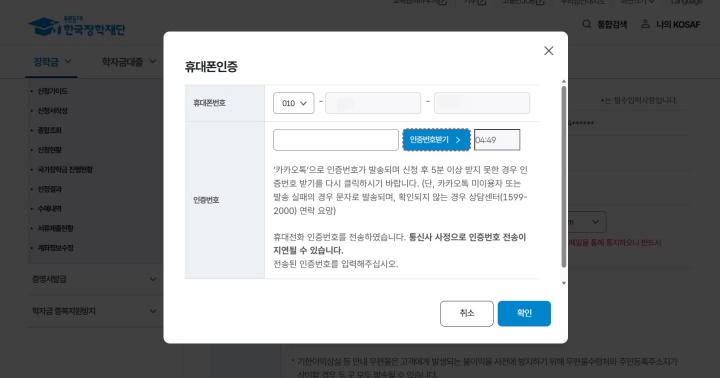
Task: Click the dialog scrollbar up arrow
Action: tap(564, 82)
